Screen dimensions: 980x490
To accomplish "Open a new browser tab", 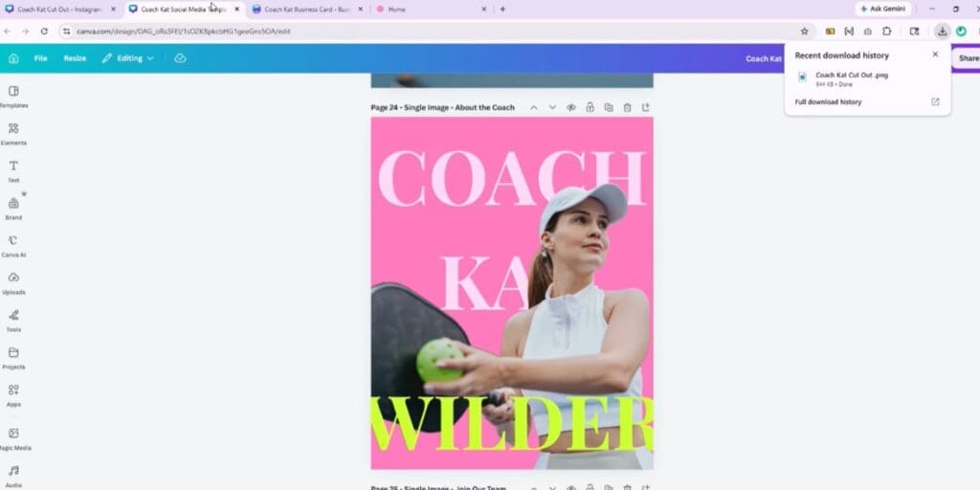I will 502,10.
